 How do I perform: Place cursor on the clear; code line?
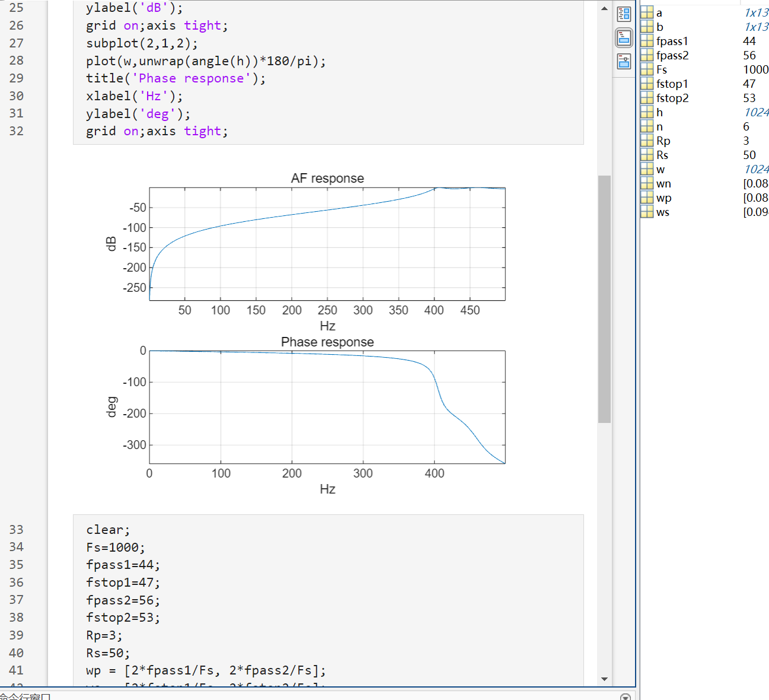108,530
